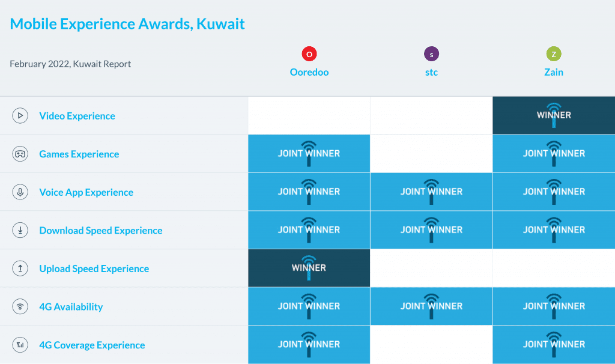This screenshot has height=364, width=615.
Task: Click the Mobile Experience Awards, Kuwait heading
Action: [127, 24]
